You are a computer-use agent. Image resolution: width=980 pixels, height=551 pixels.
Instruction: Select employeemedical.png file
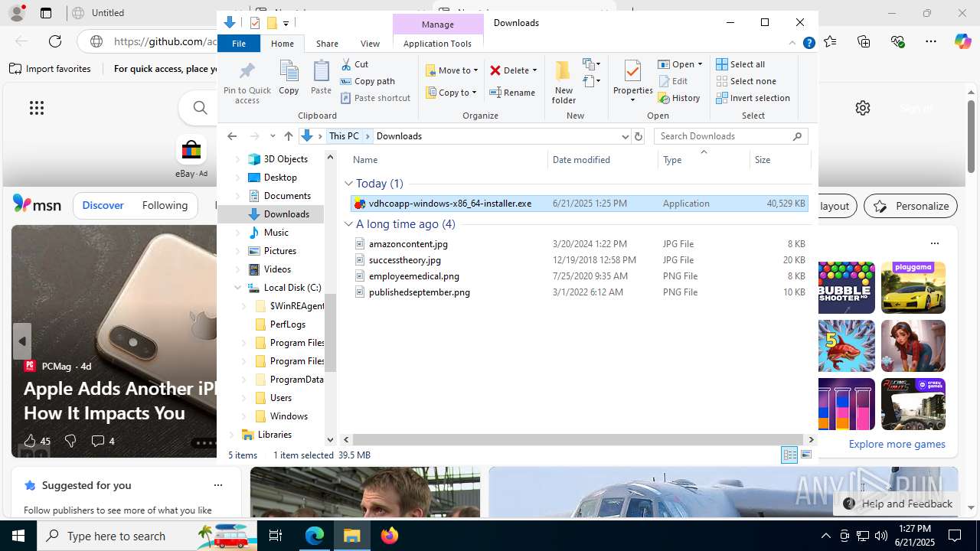(413, 276)
